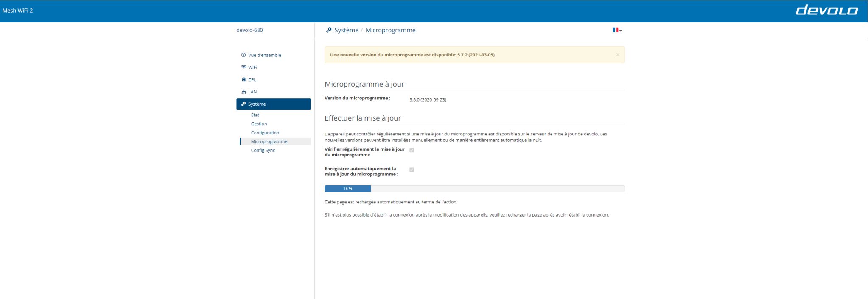Click the Microprogramme breadcrumb text
The height and width of the screenshot is (299, 868).
coord(391,30)
